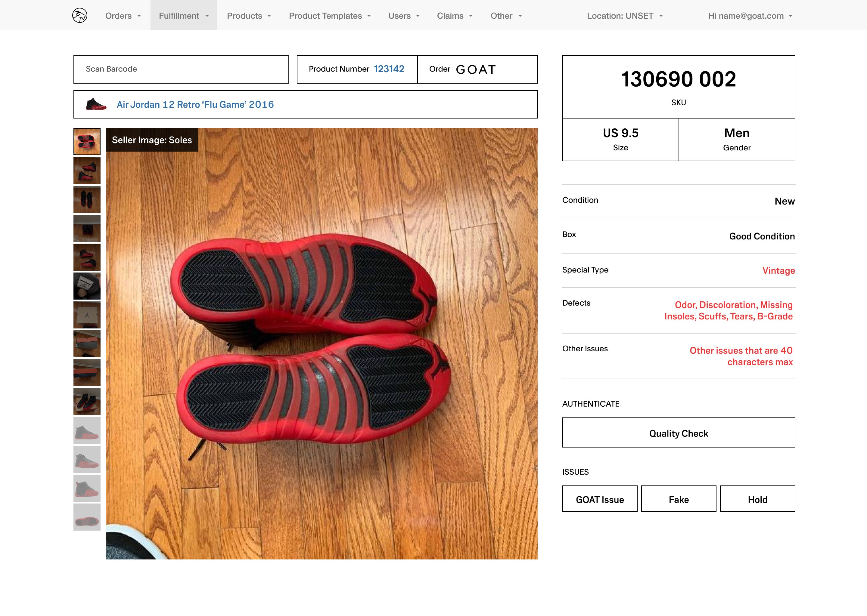Open Air Jordan 12 Retro 'Flu Game' link
The image size is (867, 616).
(x=195, y=104)
